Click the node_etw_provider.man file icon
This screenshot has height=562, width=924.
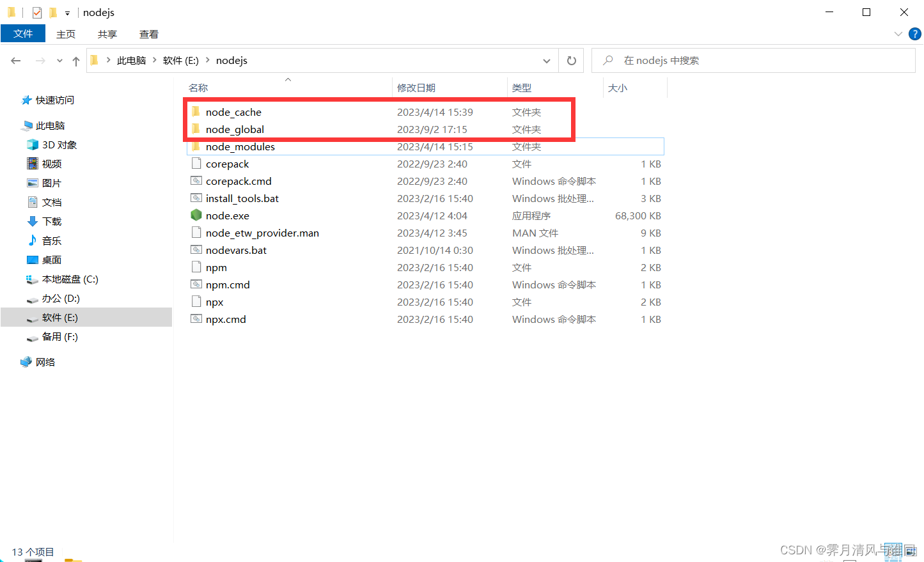click(196, 233)
